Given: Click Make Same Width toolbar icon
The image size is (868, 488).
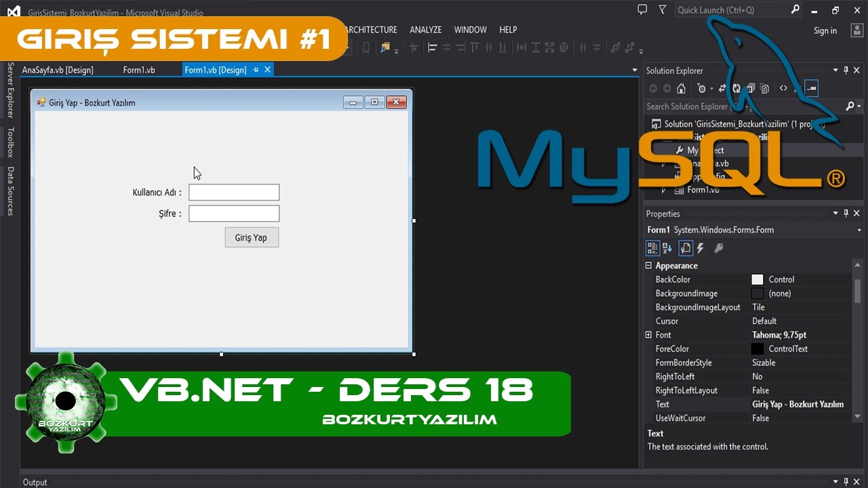Looking at the screenshot, I should (521, 47).
